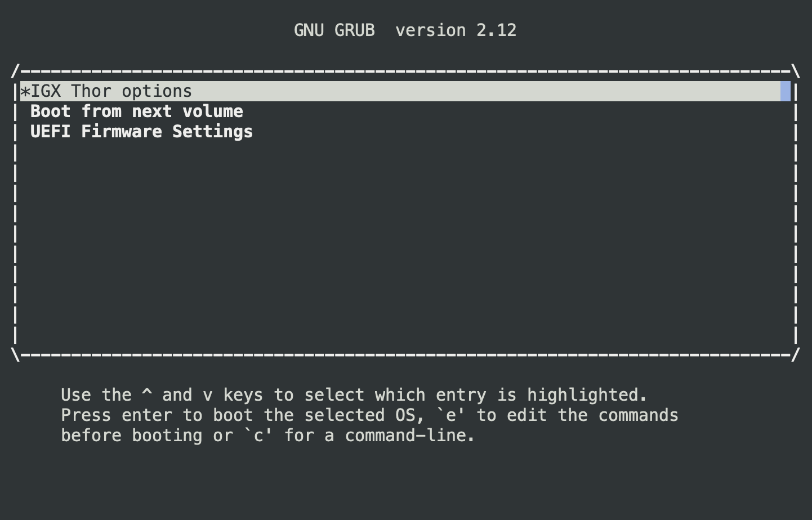
Task: Click the bottom dashed border of the menu box
Action: click(x=394, y=355)
